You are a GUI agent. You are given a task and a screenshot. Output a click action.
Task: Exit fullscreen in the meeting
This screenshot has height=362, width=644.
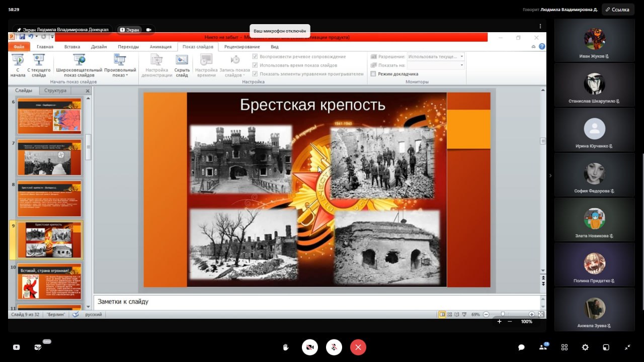628,347
